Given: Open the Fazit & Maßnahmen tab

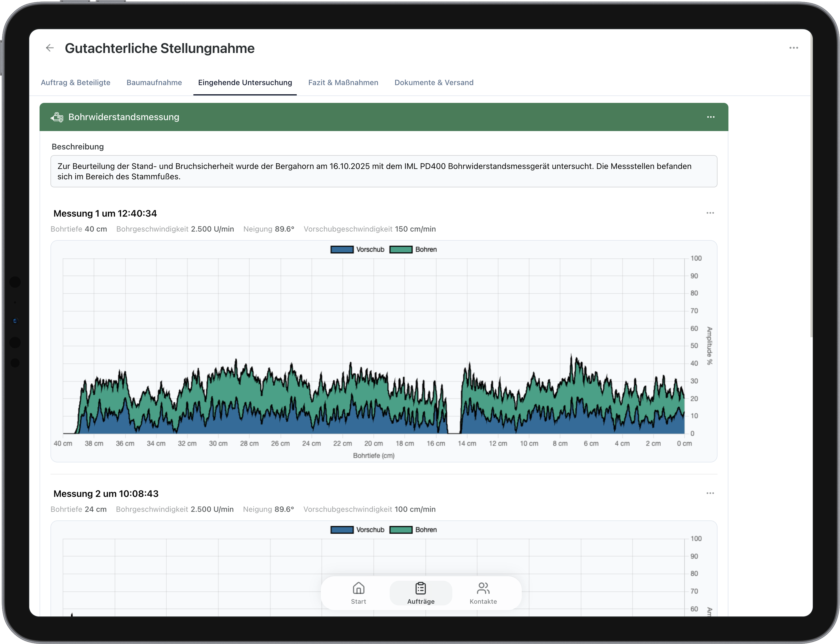Looking at the screenshot, I should coord(343,82).
